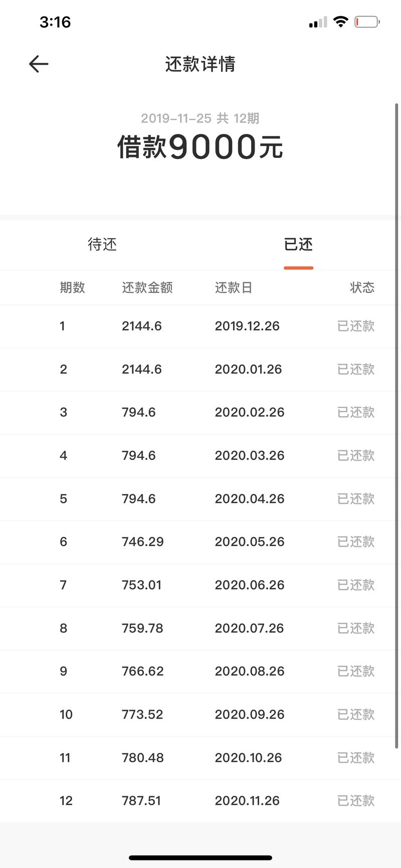Tap the Wi-Fi status icon
Screen dimensions: 401x868
341,22
